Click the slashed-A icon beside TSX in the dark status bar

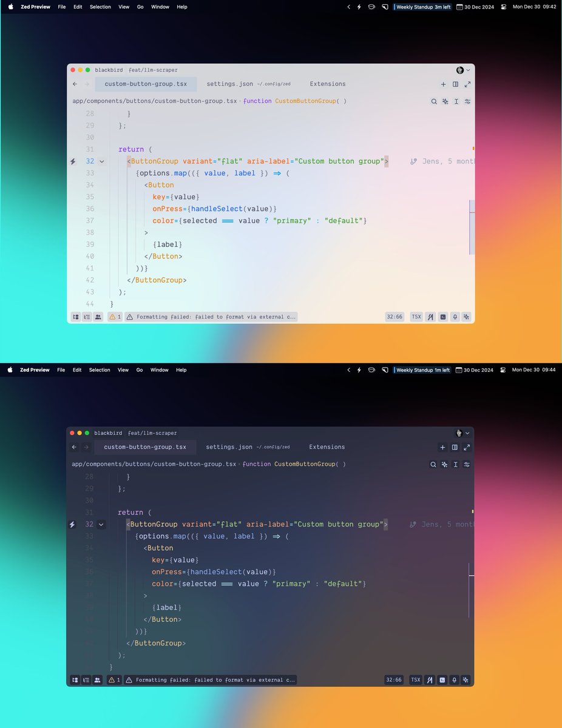(x=430, y=680)
